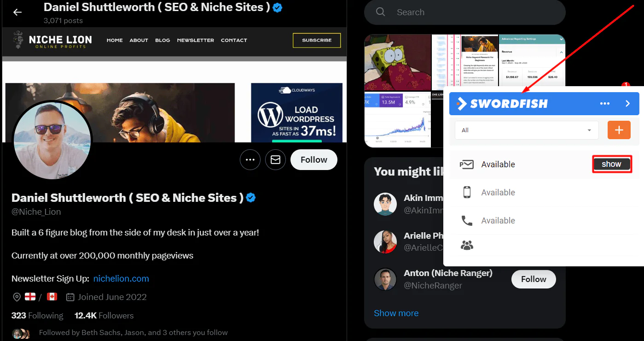Screen dimensions: 644x341
Task: Send a message with the envelope icon
Action: (276, 160)
